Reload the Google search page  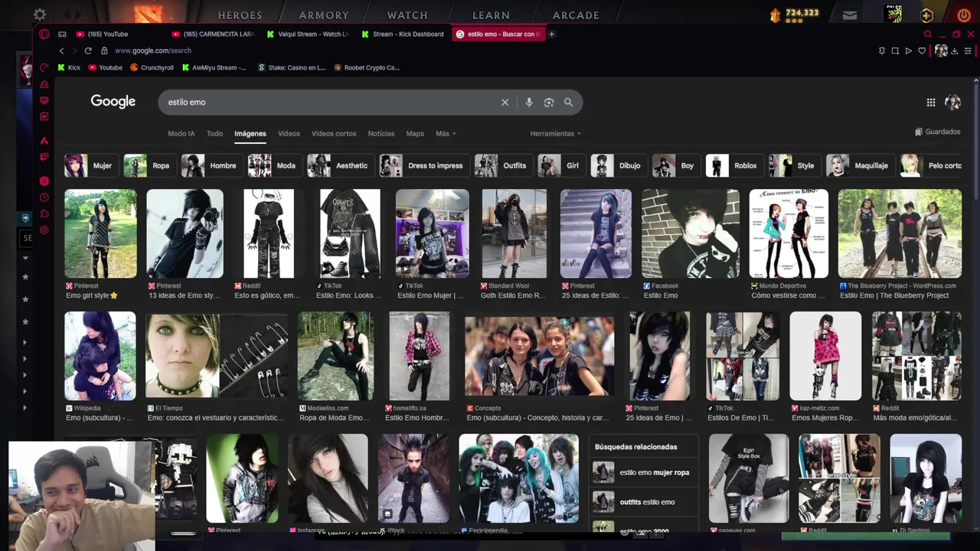click(x=88, y=51)
